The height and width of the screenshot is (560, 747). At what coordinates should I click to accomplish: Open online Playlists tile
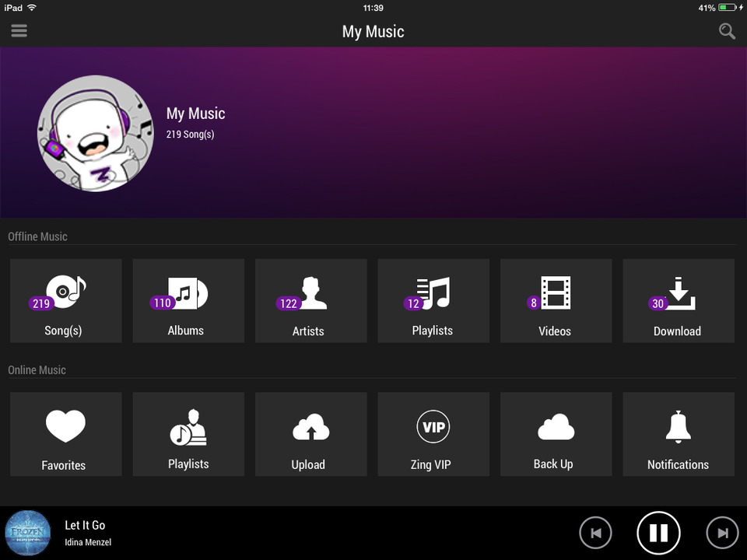188,434
